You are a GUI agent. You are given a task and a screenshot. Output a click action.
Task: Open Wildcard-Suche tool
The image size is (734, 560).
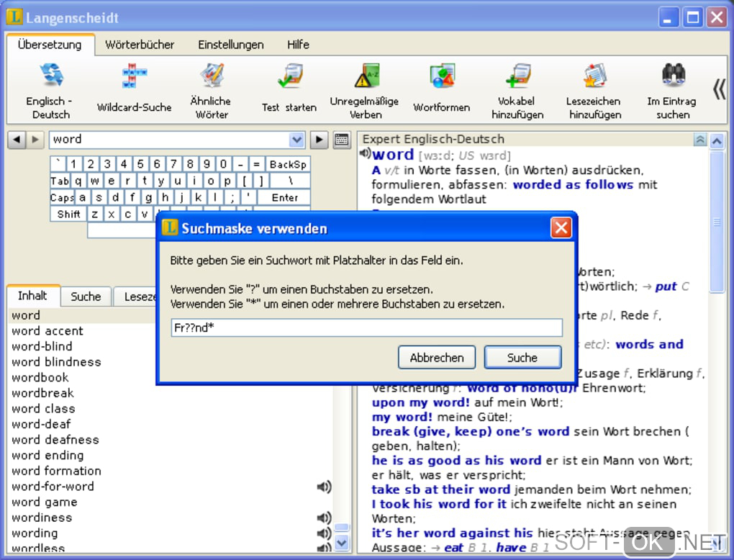click(x=134, y=89)
